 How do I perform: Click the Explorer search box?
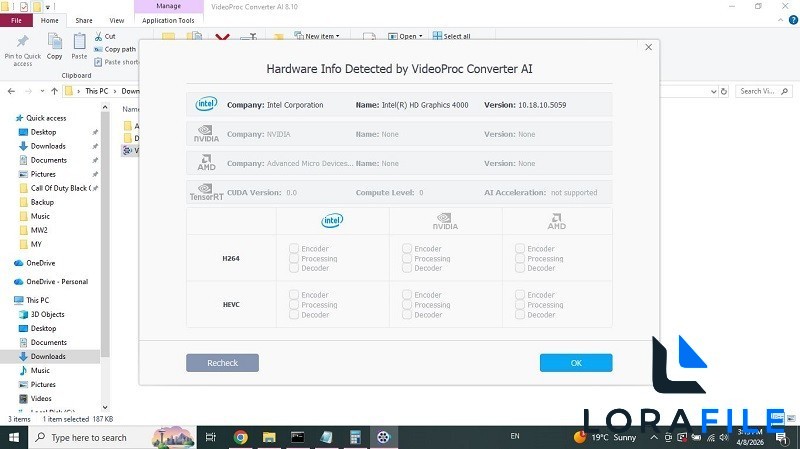tap(764, 91)
